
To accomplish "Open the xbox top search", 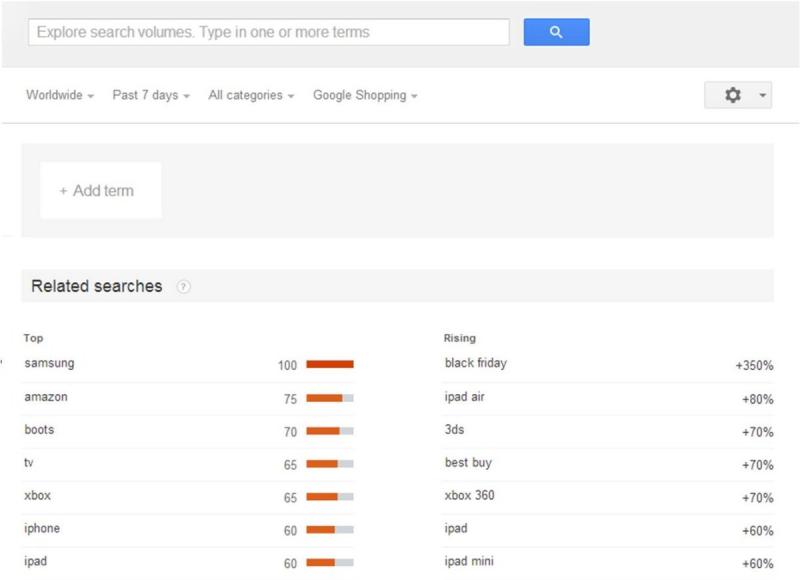I will tap(37, 495).
